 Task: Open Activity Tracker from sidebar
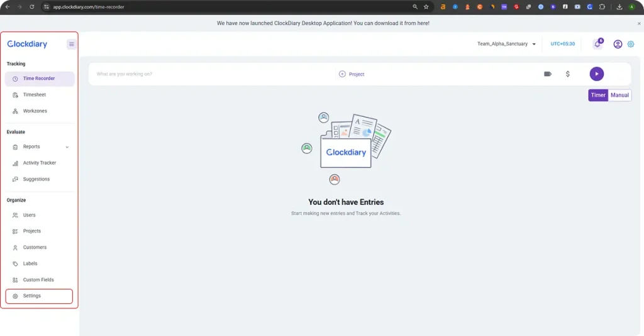pos(40,163)
